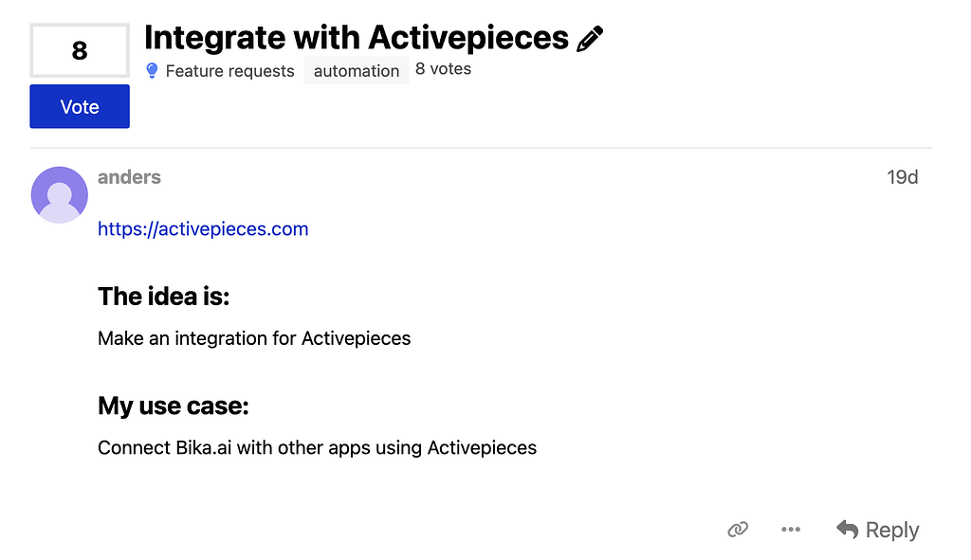Click the 19d post timestamp
This screenshot has width=971, height=560.
coord(902,177)
